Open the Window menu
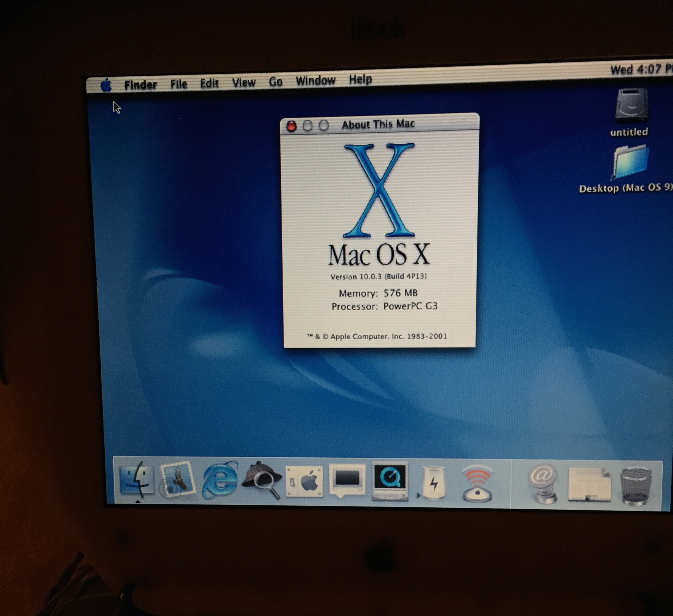 (x=316, y=80)
